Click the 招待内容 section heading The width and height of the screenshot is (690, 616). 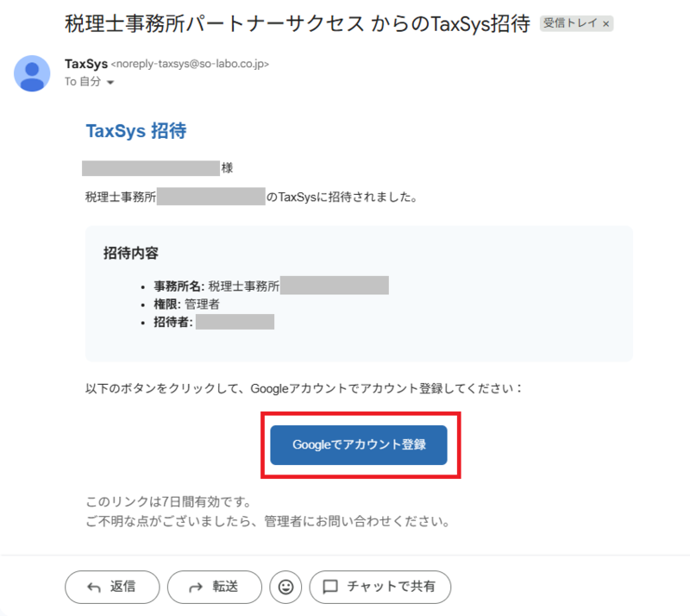pos(131,253)
